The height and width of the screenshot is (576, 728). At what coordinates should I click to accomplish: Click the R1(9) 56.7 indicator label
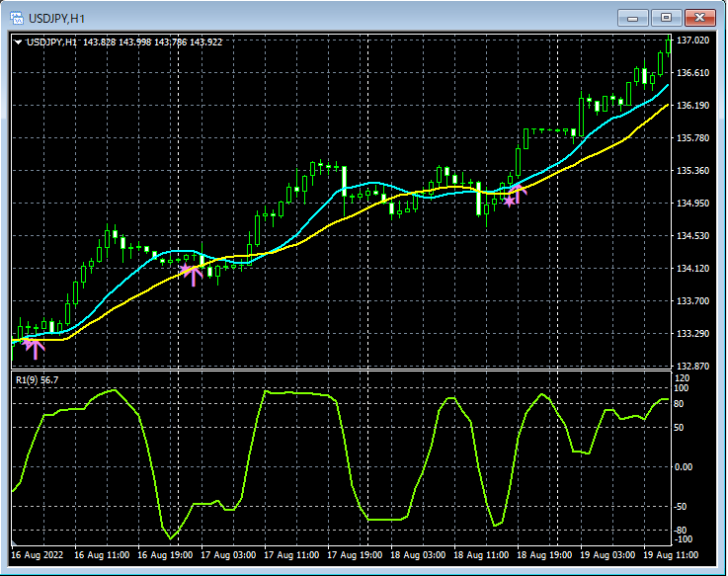click(38, 380)
